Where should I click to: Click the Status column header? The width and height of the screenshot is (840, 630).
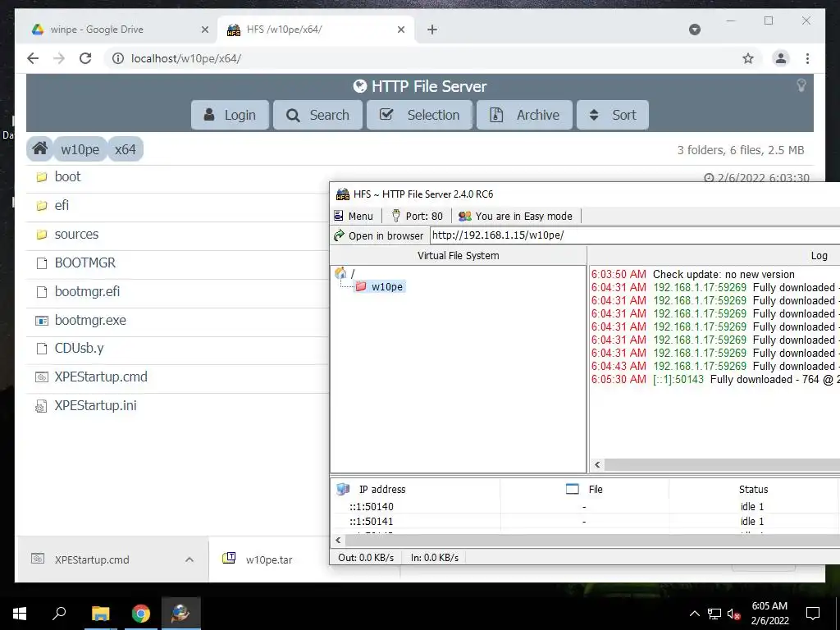tap(753, 489)
